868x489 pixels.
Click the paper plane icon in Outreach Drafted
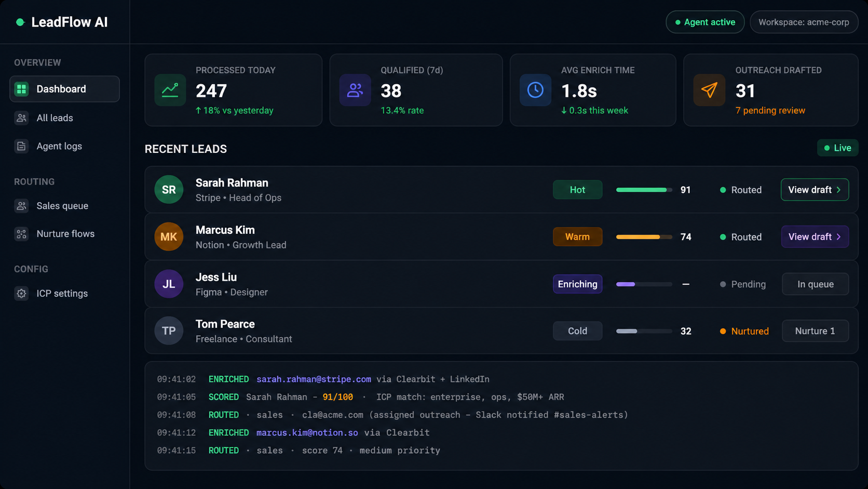709,90
